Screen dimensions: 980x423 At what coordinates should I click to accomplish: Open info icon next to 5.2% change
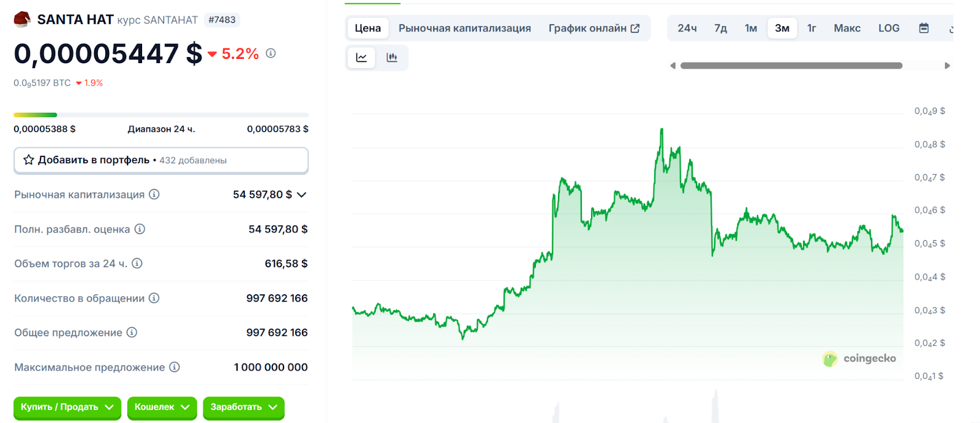point(271,53)
